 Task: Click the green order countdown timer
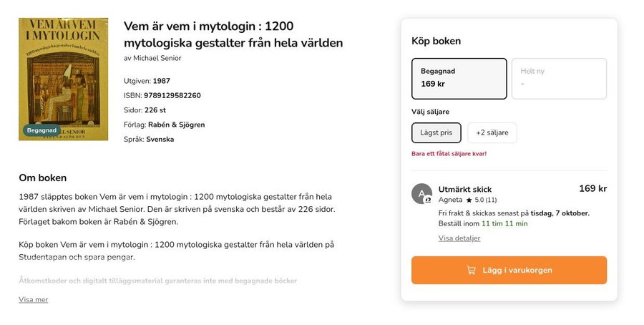504,223
